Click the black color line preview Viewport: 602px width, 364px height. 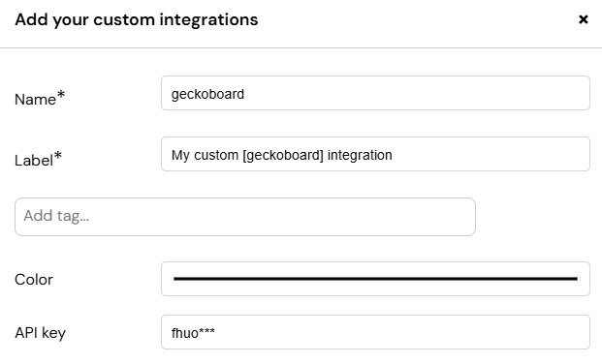click(375, 279)
